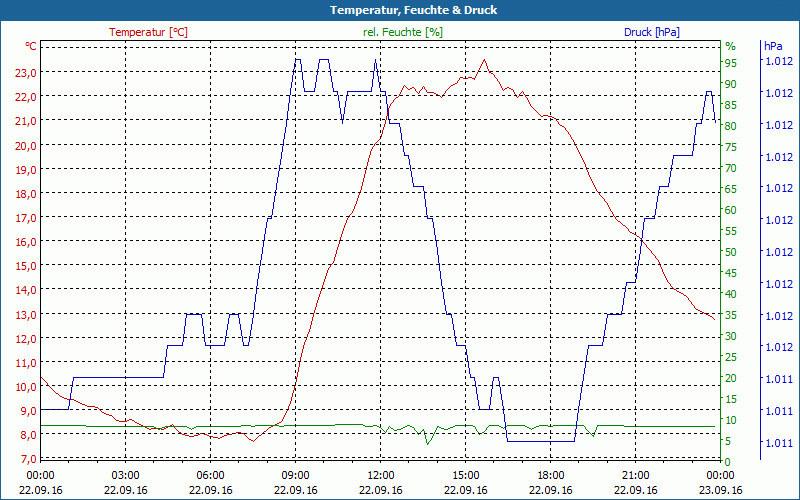Pick the 14,0 temperature axis value
The height and width of the screenshot is (500, 800).
point(26,290)
